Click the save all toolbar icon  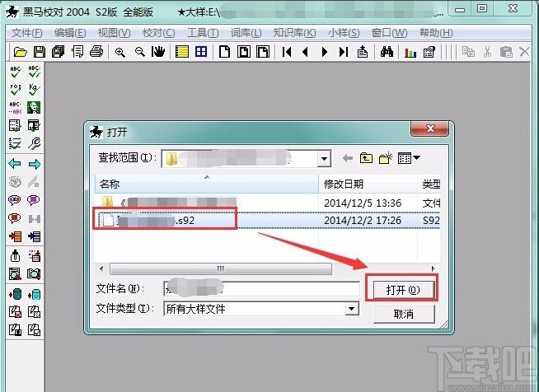point(58,52)
